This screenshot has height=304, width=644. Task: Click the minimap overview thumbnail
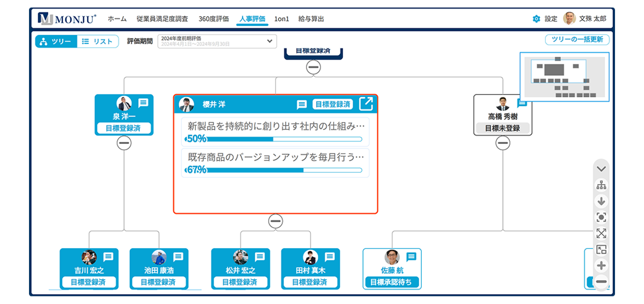(565, 76)
